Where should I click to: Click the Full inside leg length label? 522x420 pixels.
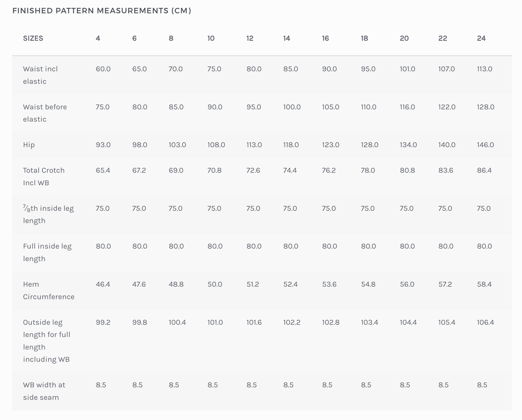(x=47, y=252)
